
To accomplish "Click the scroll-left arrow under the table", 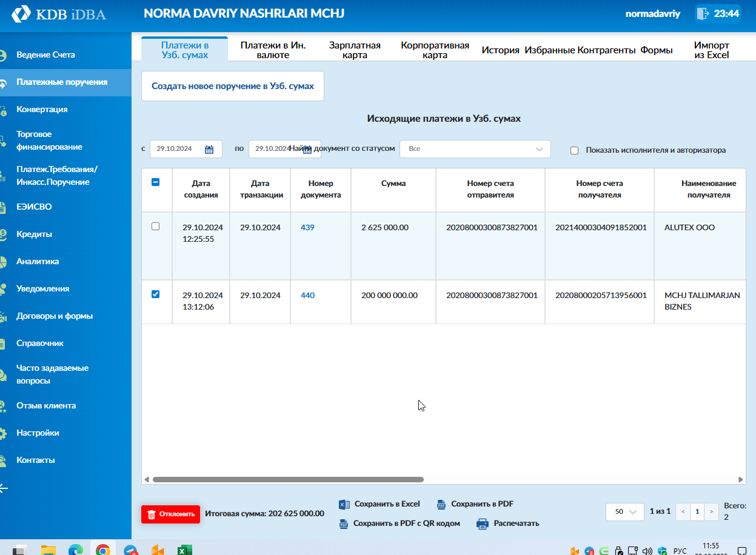I will (x=146, y=479).
